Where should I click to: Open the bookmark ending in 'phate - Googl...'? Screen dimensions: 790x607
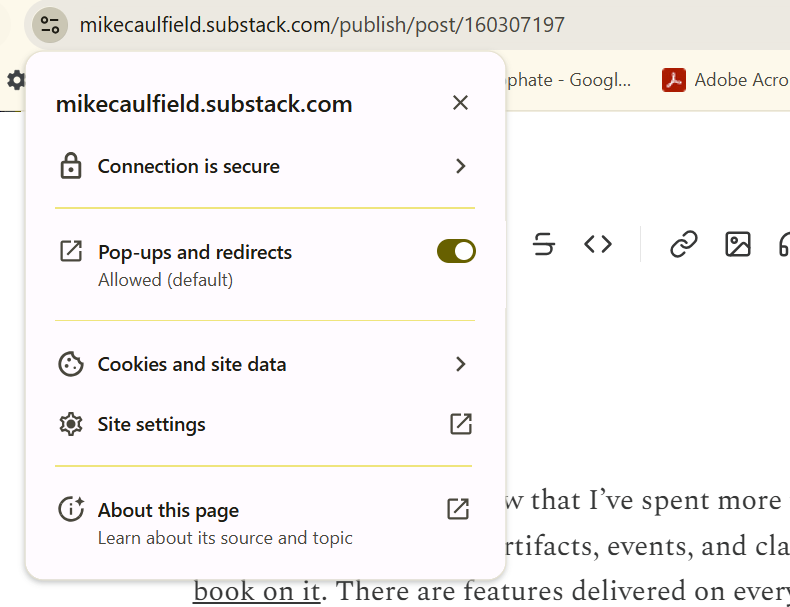(x=568, y=80)
